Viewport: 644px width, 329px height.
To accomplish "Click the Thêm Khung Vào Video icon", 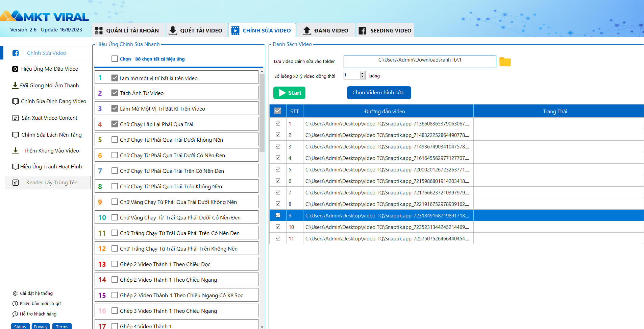I will click(x=16, y=151).
